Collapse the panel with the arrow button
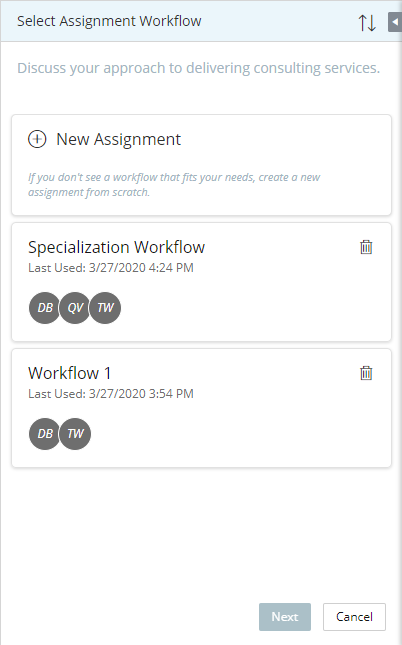This screenshot has width=402, height=645. pos(395,22)
